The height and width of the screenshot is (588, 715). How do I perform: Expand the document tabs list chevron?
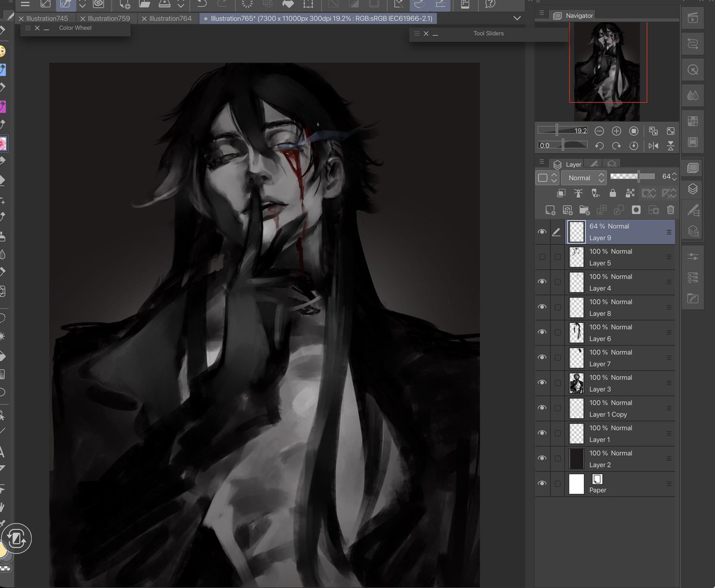517,18
